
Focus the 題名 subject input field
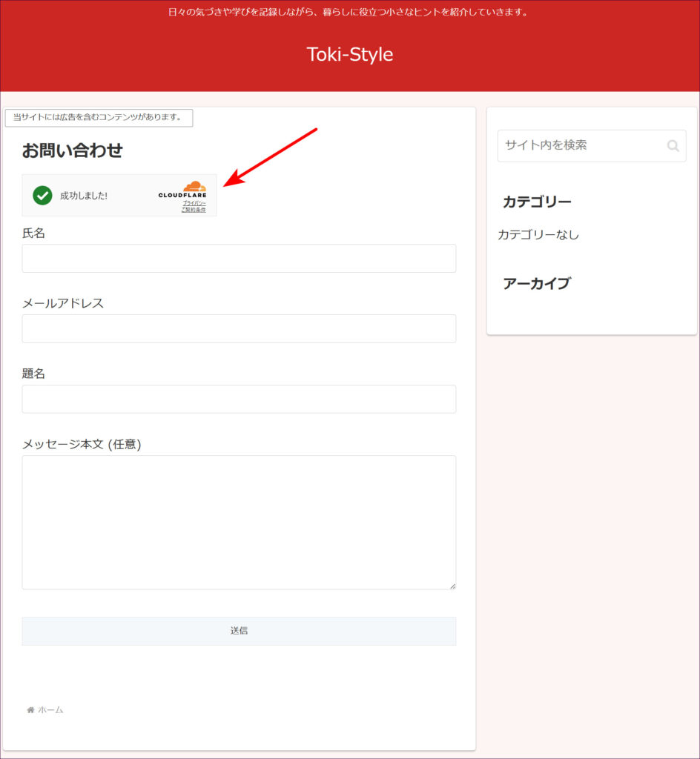point(239,399)
